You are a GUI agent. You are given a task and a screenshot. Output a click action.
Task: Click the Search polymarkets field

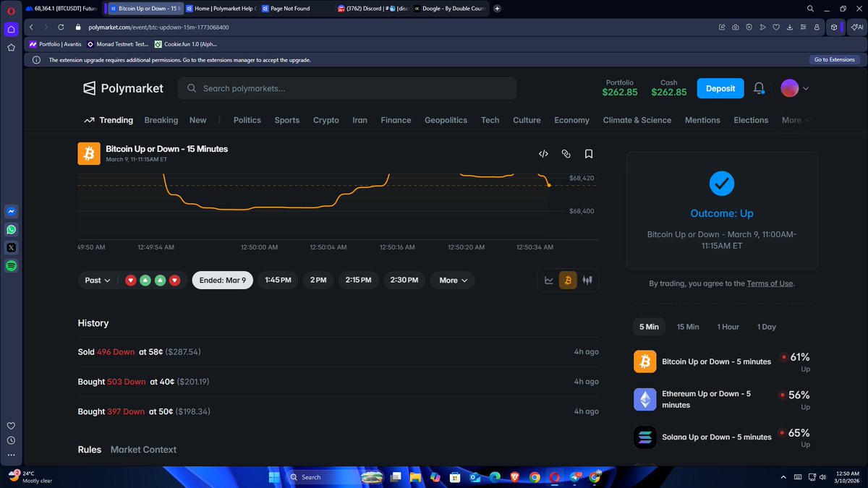347,88
